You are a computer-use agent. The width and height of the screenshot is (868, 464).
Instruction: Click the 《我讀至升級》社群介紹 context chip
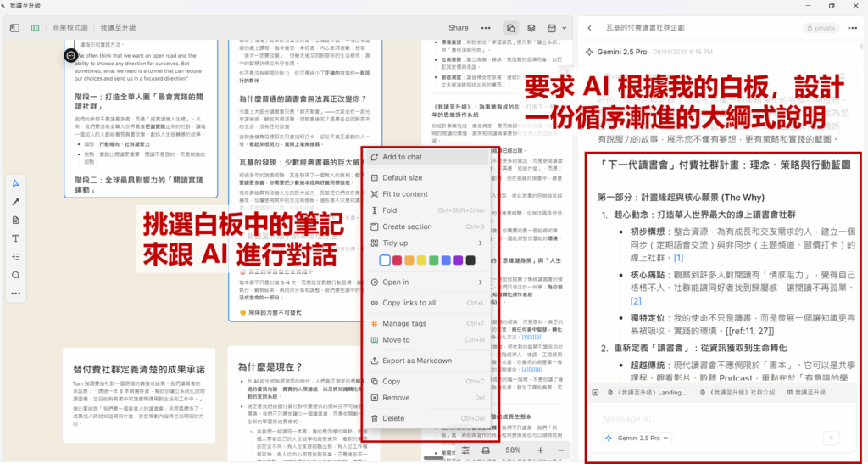tap(737, 393)
